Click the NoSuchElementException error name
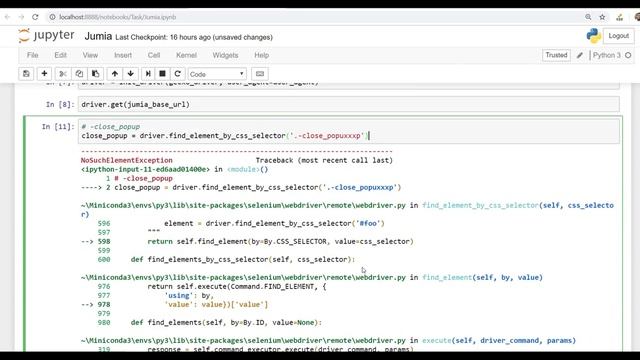The height and width of the screenshot is (360, 640). click(127, 160)
